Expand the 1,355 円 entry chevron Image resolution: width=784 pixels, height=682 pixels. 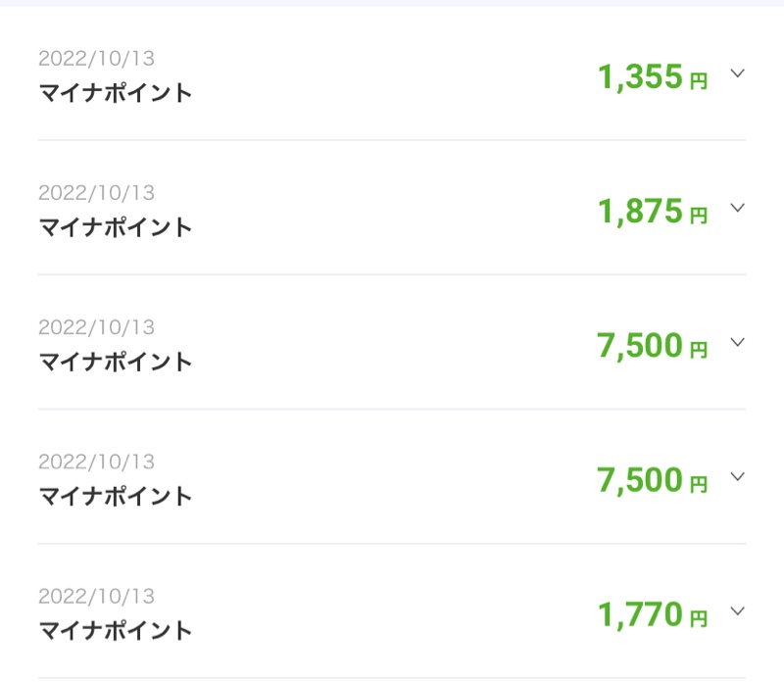pos(738,73)
